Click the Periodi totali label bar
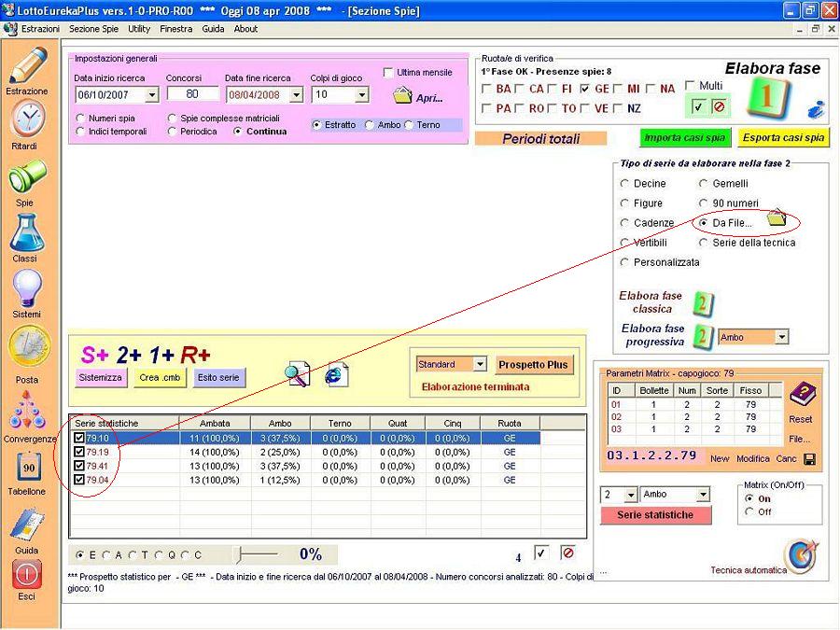The height and width of the screenshot is (630, 840). point(541,139)
